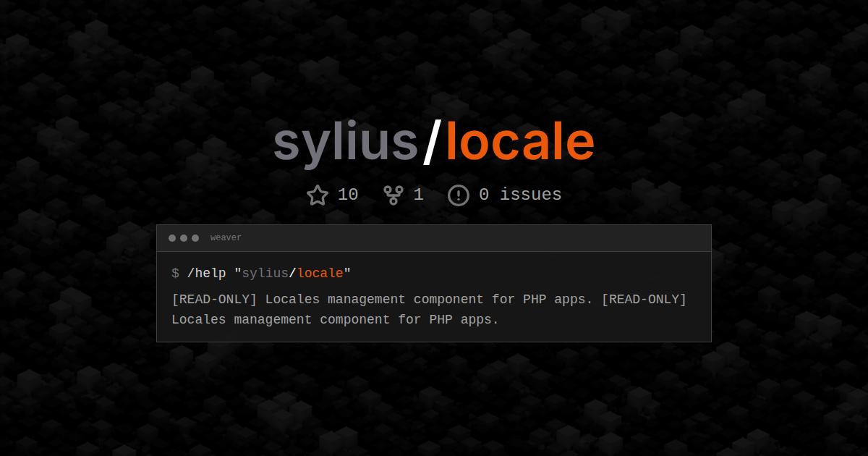Click the star count '10'
This screenshot has width=868, height=456.
348,195
